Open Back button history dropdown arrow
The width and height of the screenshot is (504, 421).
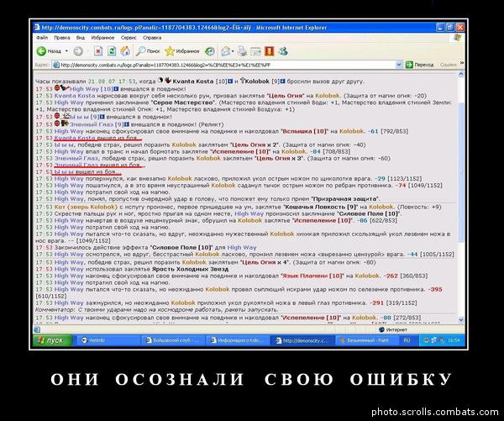pos(66,51)
